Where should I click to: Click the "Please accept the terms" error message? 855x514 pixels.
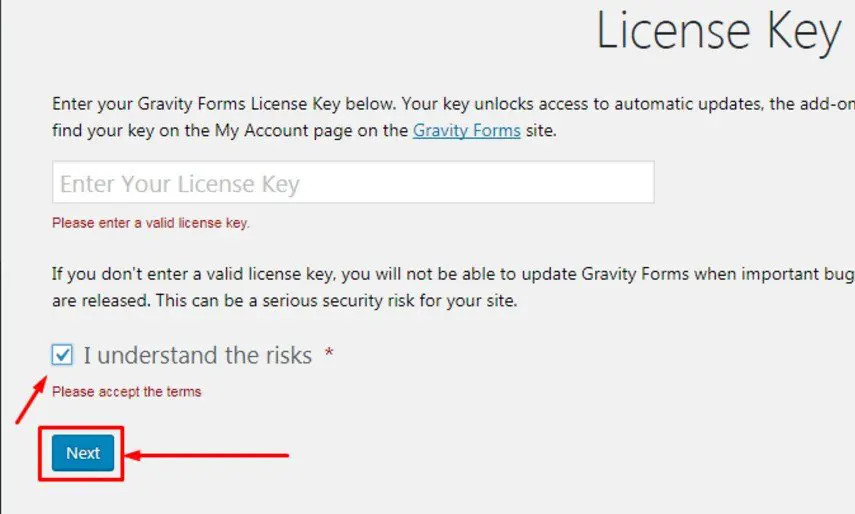(126, 392)
